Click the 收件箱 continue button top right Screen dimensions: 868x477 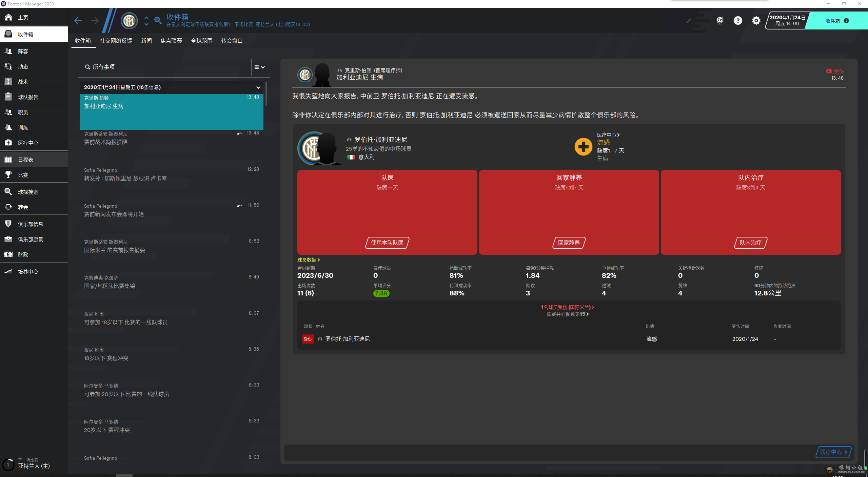coord(836,21)
